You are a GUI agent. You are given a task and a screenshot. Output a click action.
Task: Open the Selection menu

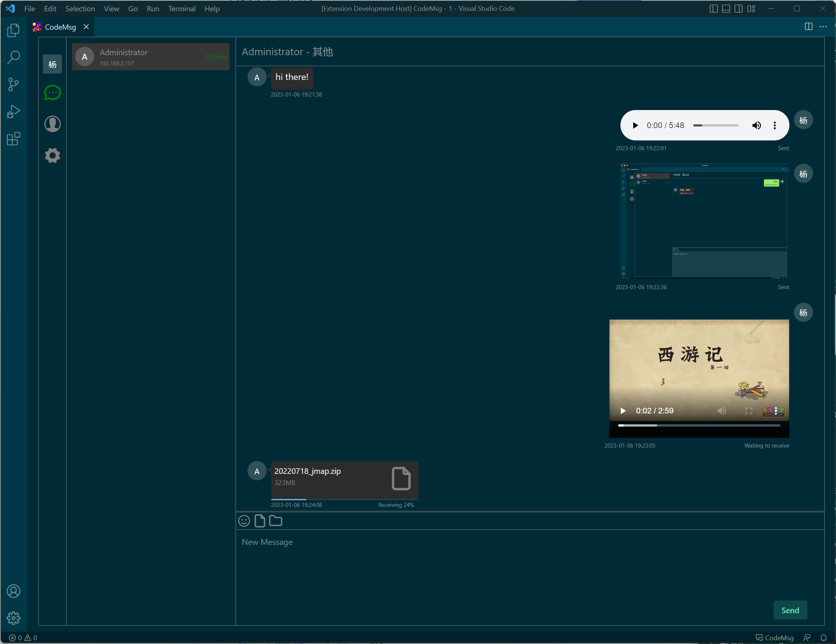pos(80,8)
